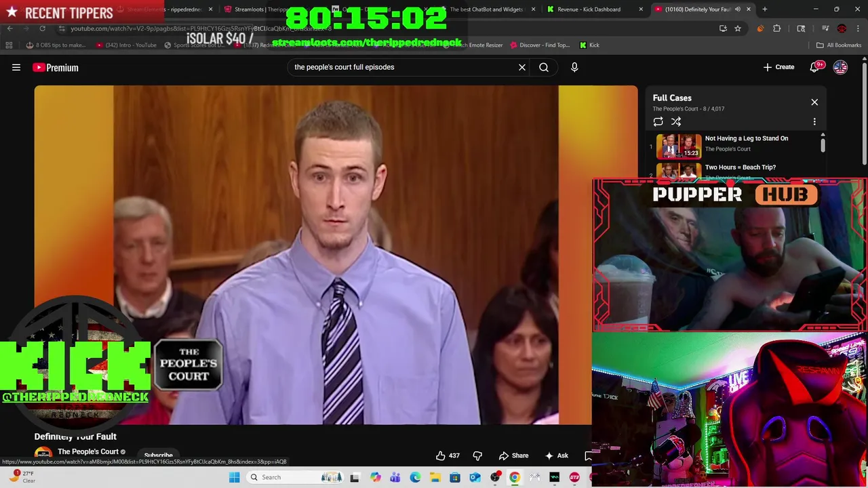Viewport: 868px width, 488px height.
Task: Open YouTube notifications bell
Action: 815,67
